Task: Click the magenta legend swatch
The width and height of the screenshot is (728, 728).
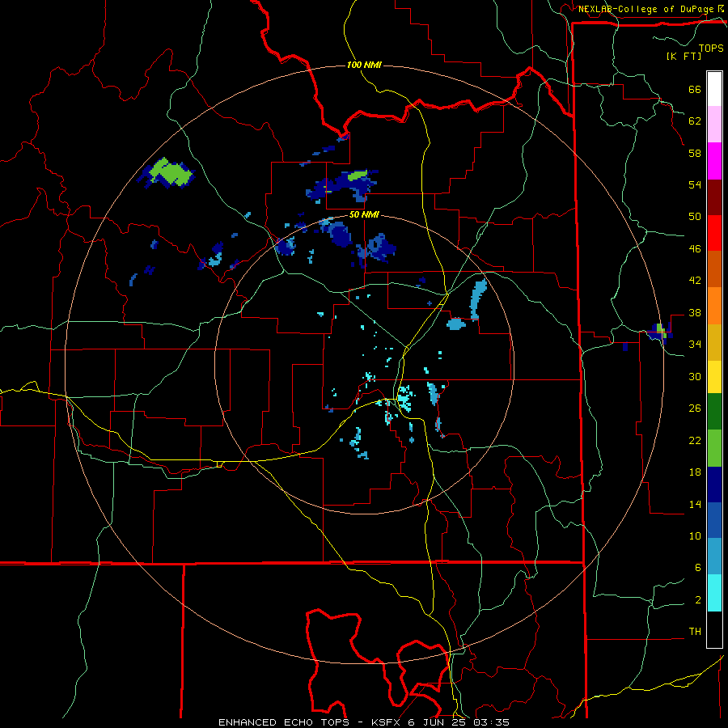Action: (714, 161)
